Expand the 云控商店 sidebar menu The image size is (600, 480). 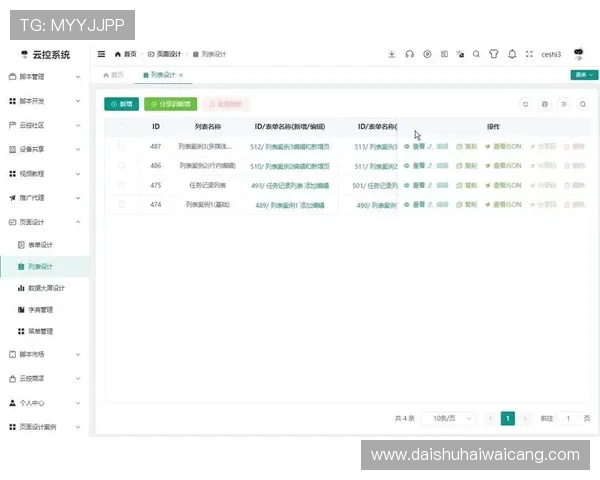(x=45, y=379)
